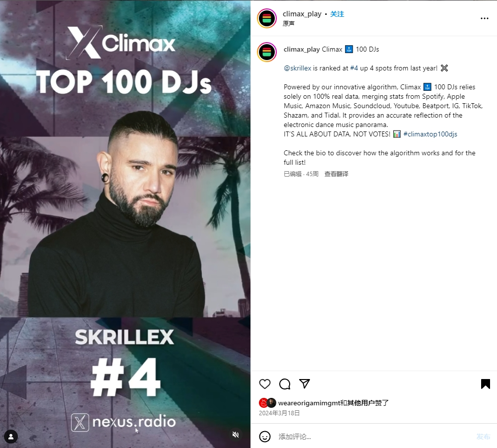Unmute the video with speaker icon
The width and height of the screenshot is (497, 448).
point(236,435)
